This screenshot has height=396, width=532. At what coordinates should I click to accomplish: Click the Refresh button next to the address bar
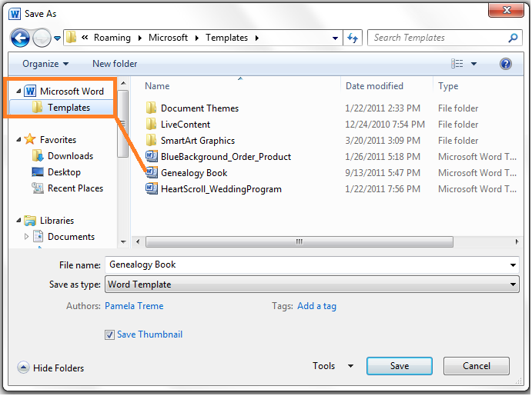click(x=353, y=38)
